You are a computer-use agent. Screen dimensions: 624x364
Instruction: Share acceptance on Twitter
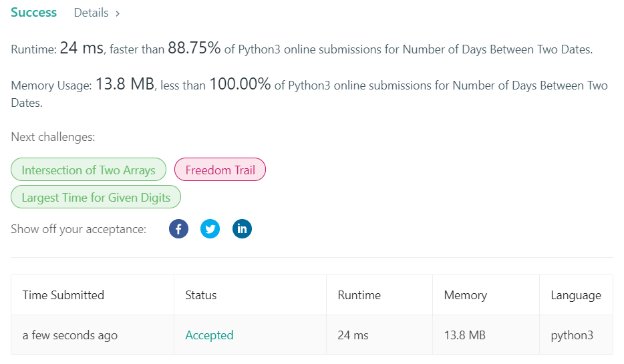(210, 229)
